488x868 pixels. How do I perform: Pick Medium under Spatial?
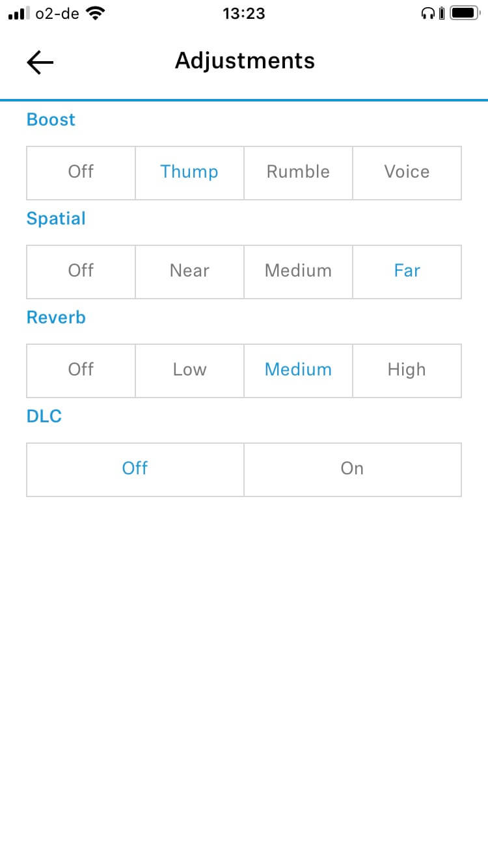pyautogui.click(x=298, y=271)
